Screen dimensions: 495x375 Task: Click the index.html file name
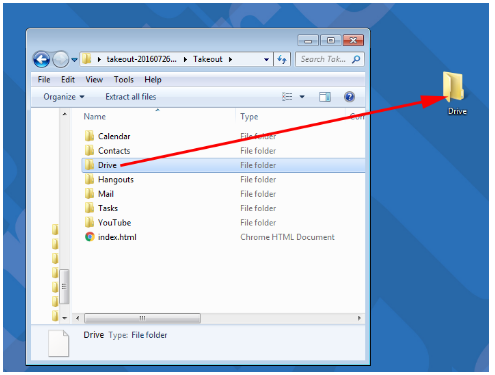click(117, 237)
